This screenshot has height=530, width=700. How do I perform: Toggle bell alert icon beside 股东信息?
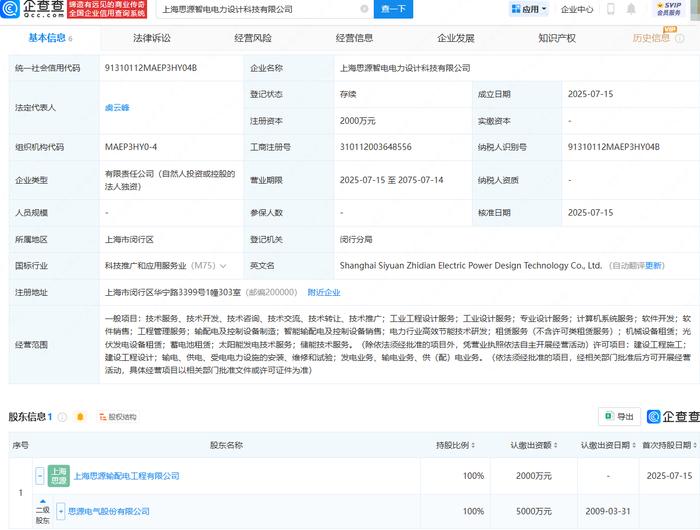click(80, 417)
